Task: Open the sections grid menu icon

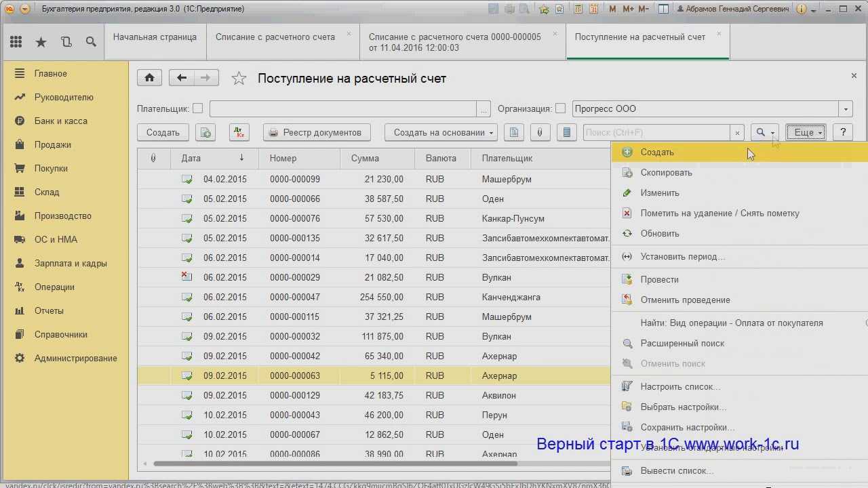Action: (x=16, y=42)
